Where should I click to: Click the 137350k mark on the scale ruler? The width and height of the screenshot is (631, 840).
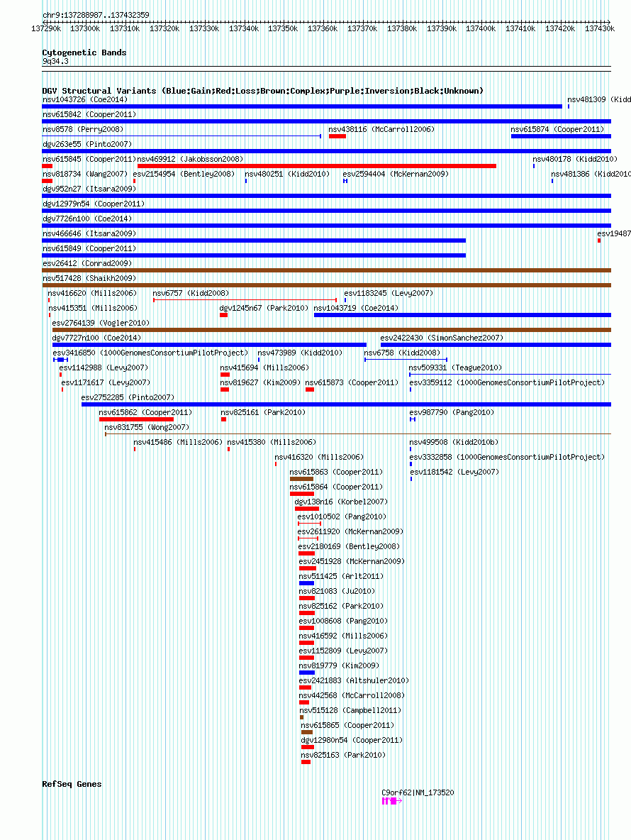point(283,28)
